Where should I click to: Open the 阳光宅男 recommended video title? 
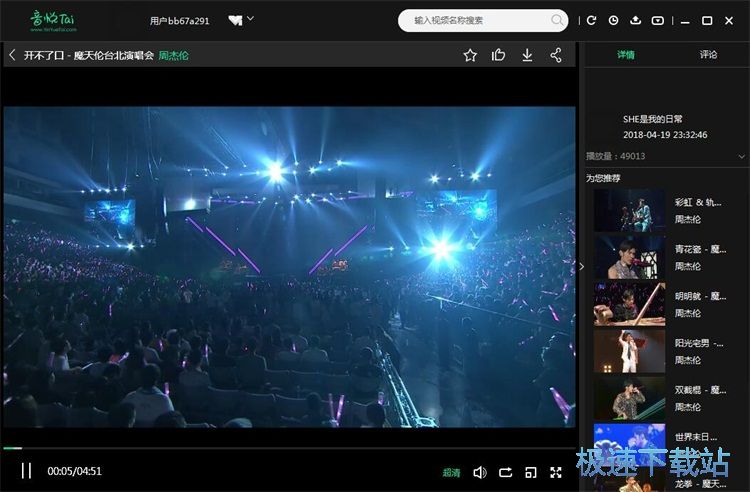tap(699, 343)
